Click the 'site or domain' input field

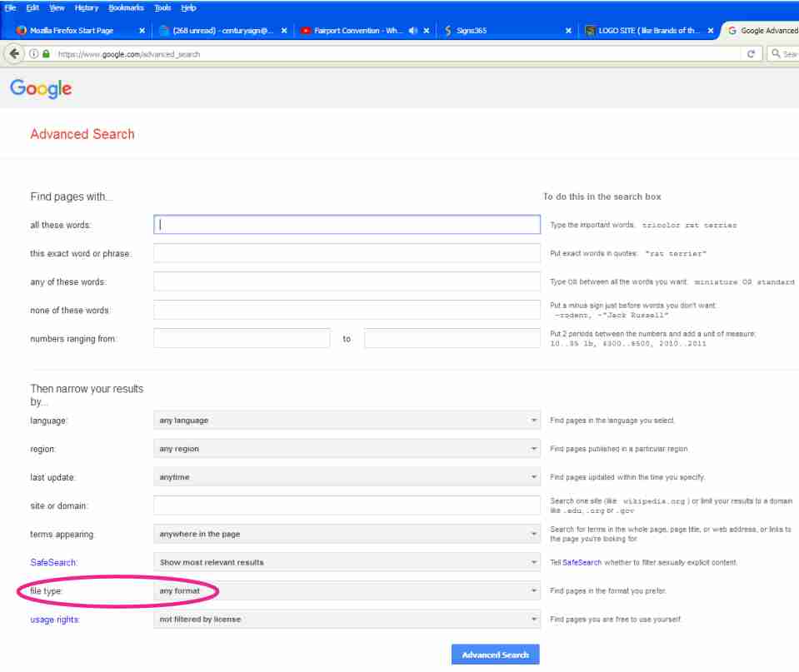coord(347,505)
